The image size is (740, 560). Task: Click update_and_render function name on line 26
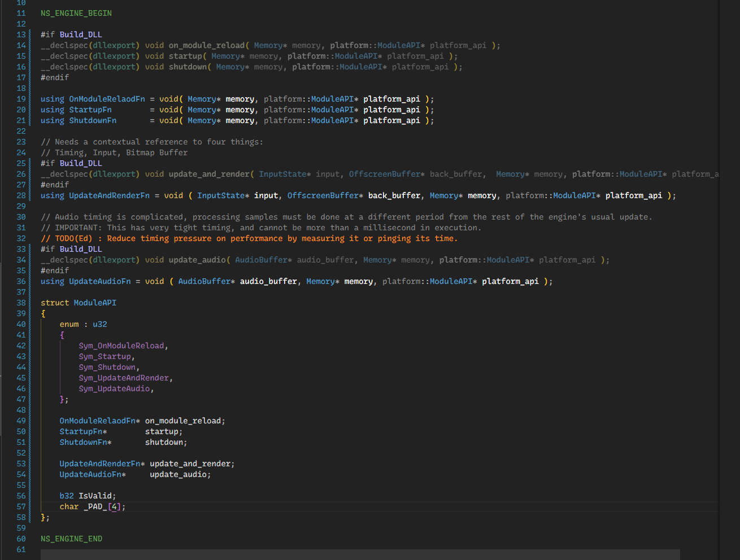(x=209, y=174)
